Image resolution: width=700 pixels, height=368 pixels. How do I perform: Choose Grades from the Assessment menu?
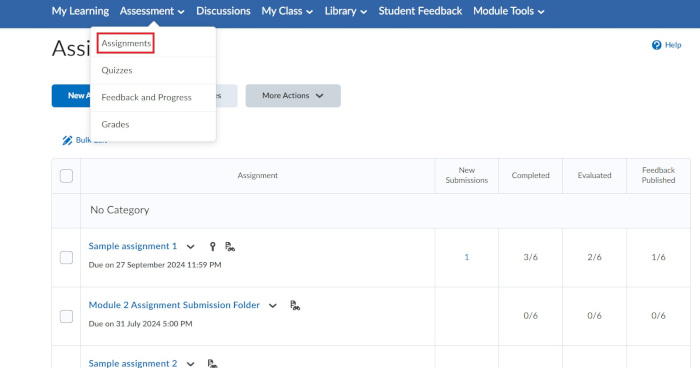[x=115, y=125]
